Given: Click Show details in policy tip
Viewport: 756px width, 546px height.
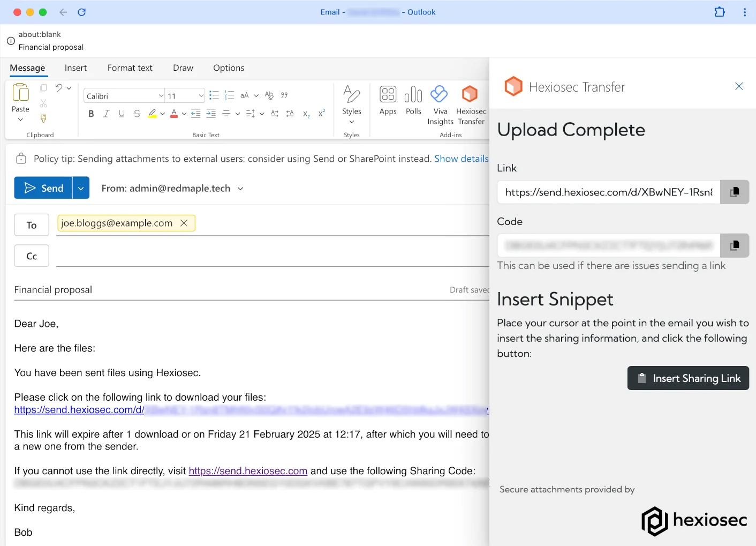Looking at the screenshot, I should tap(462, 159).
